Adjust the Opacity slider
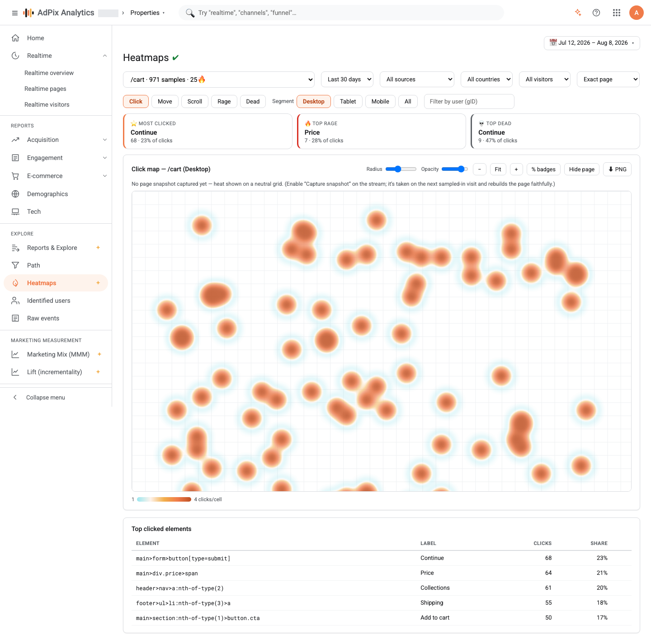Image resolution: width=651 pixels, height=644 pixels. [455, 169]
